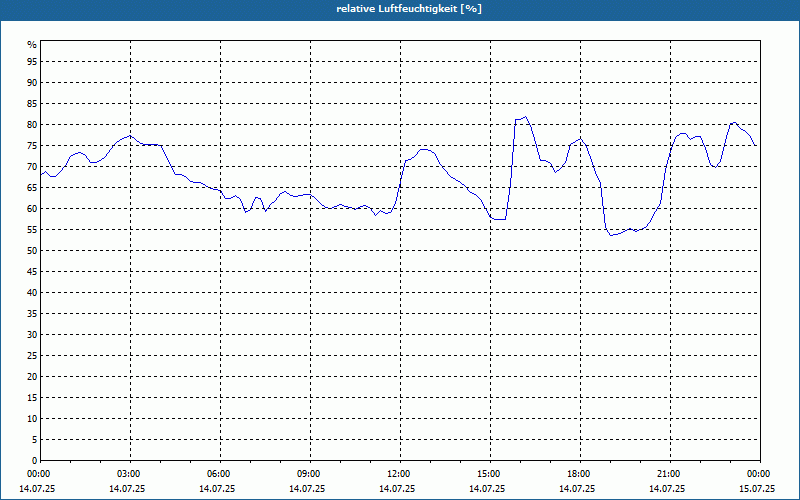Select the 06:00 time label
800x500 pixels.
click(x=220, y=474)
